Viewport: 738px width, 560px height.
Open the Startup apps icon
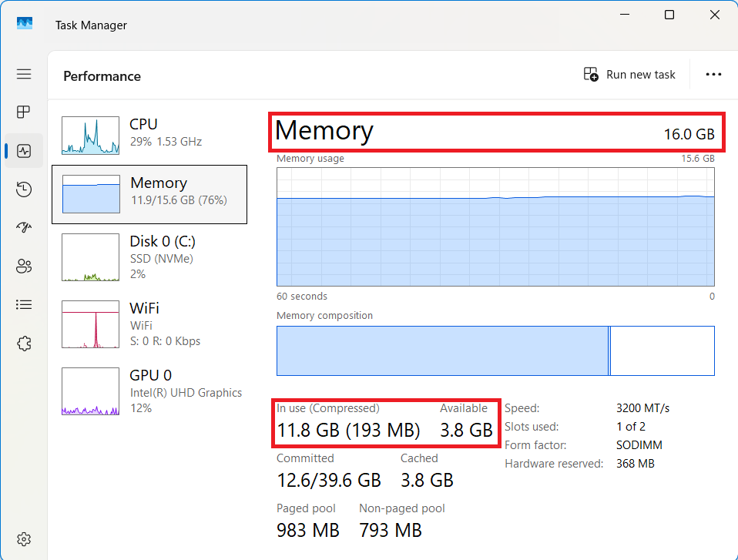coord(24,228)
